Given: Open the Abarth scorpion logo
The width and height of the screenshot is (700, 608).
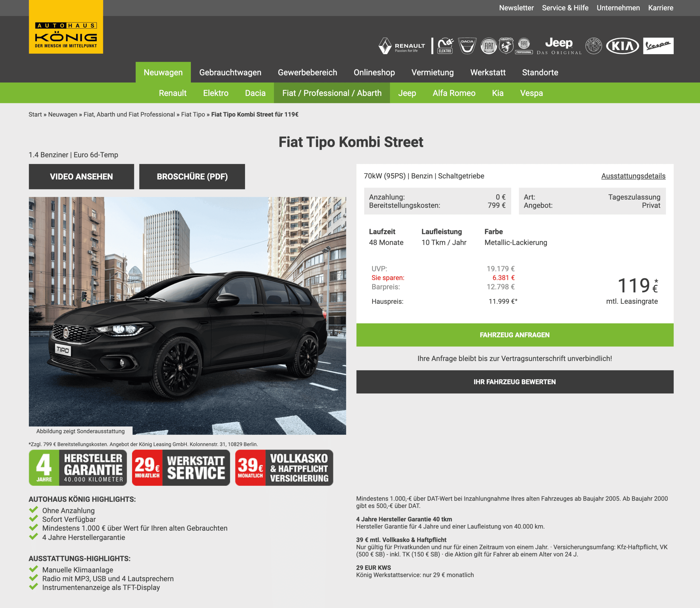Looking at the screenshot, I should tap(506, 46).
